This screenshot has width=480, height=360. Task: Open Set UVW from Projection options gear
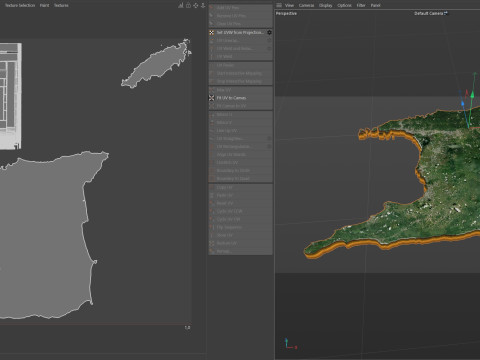(x=269, y=32)
